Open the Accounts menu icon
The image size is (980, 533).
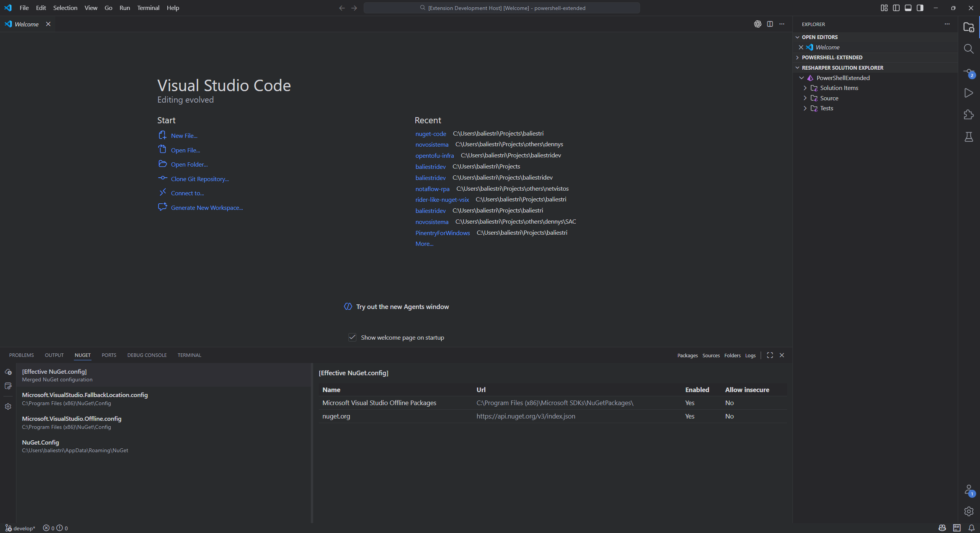coord(969,490)
